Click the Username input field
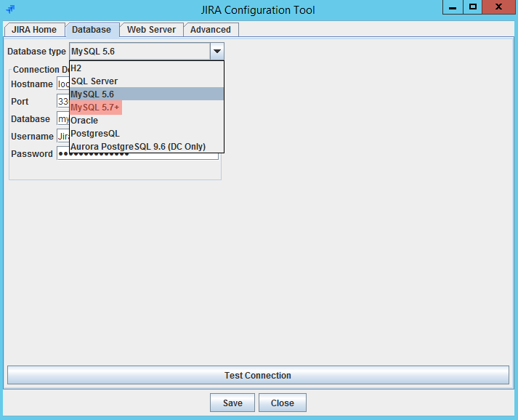 click(63, 136)
